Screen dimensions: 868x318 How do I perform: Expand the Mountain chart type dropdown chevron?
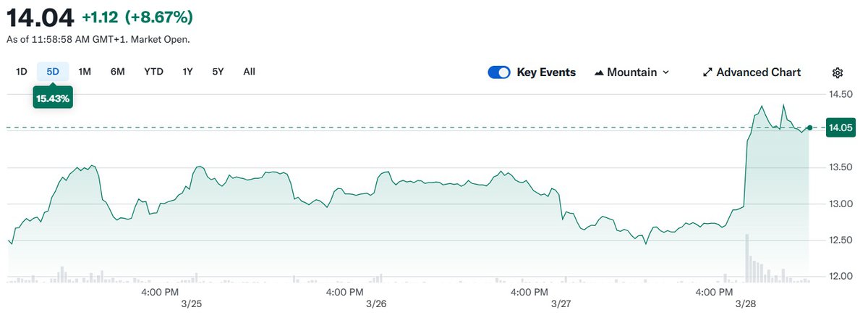pyautogui.click(x=666, y=72)
